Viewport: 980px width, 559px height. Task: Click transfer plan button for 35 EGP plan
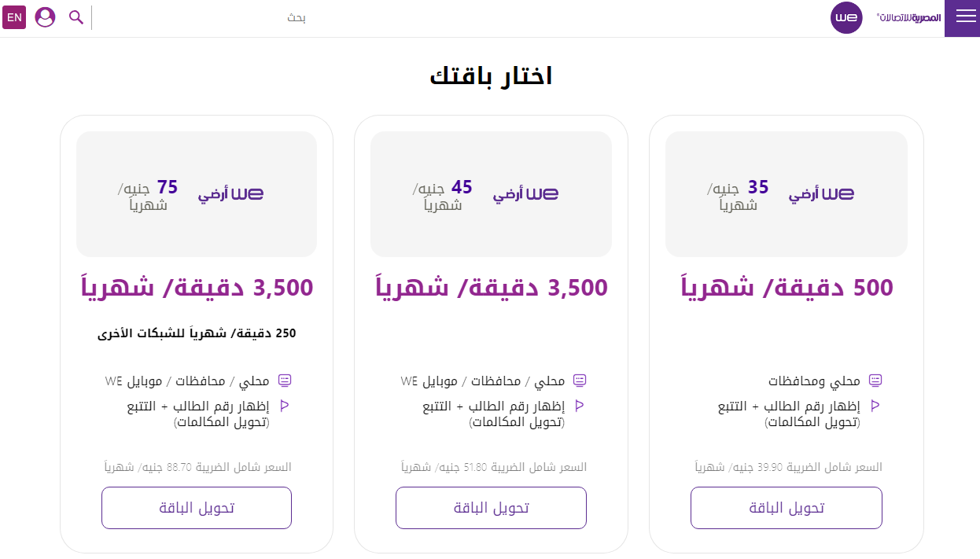786,508
